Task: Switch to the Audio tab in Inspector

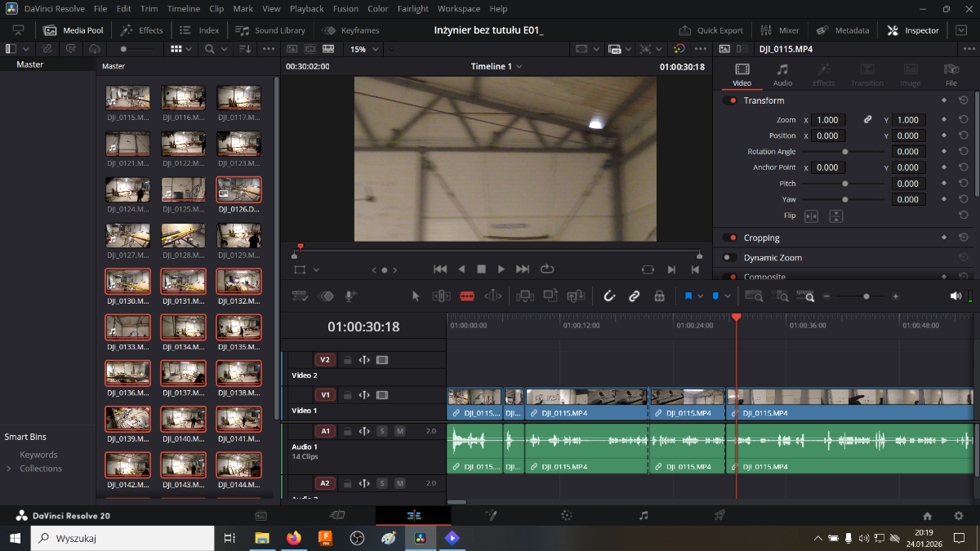Action: point(782,74)
